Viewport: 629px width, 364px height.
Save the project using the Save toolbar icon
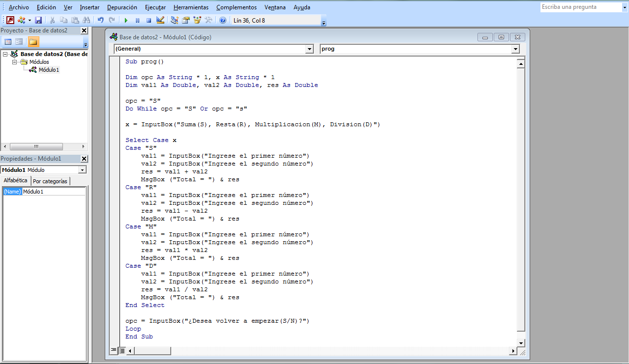[x=38, y=20]
